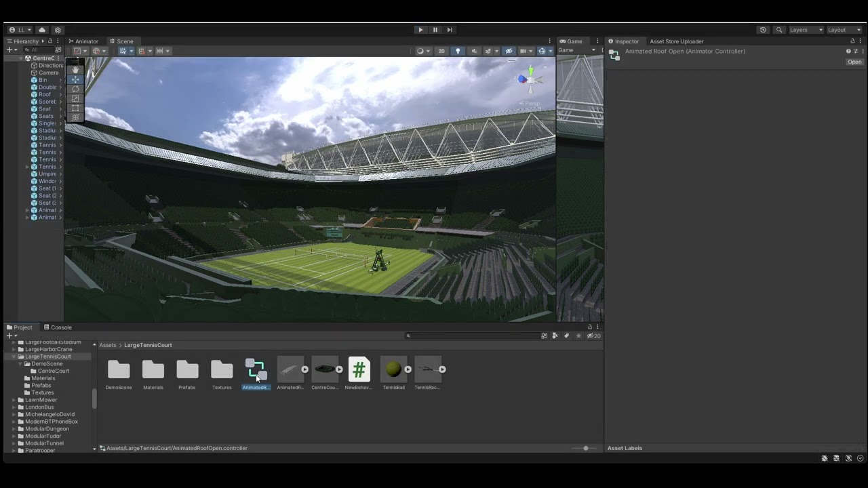The image size is (868, 488).
Task: Open the Textures folder in asset grid
Action: [222, 369]
